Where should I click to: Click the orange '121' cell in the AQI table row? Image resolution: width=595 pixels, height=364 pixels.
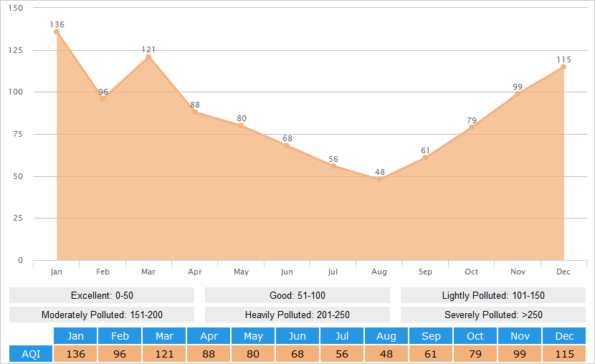(x=164, y=354)
